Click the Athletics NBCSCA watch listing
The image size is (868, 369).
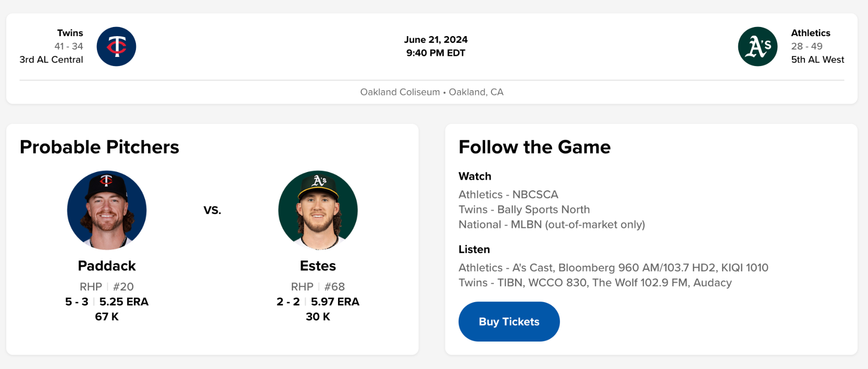pyautogui.click(x=508, y=195)
